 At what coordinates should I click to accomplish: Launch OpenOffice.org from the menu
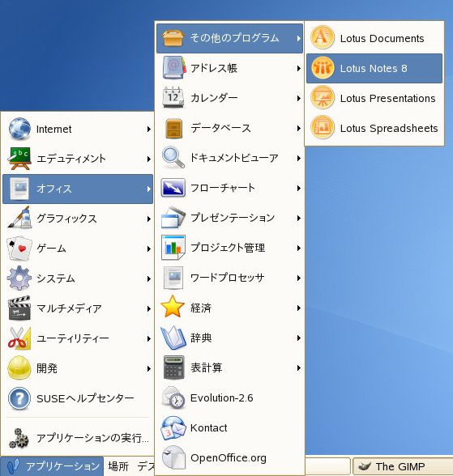(229, 458)
